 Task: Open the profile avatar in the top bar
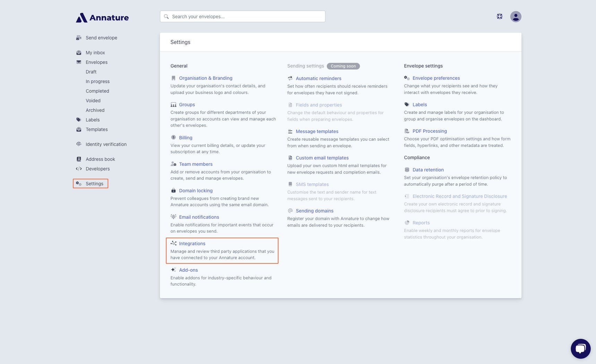tap(516, 16)
